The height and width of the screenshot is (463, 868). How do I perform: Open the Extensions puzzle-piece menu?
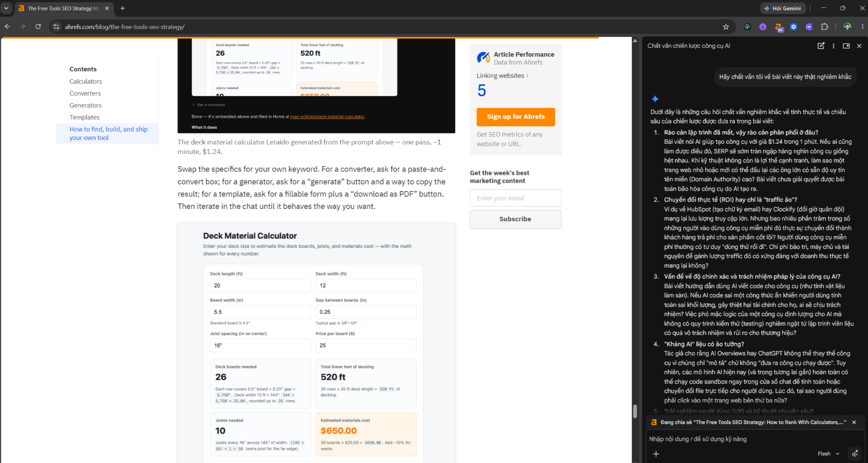coord(825,27)
